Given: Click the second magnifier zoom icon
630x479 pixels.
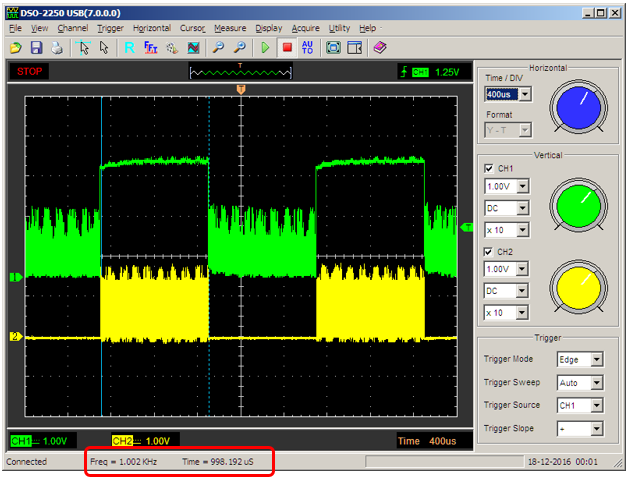Looking at the screenshot, I should (240, 48).
